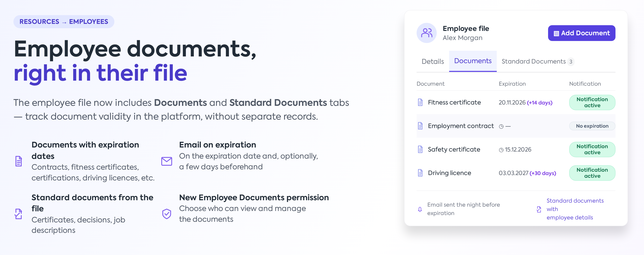
Task: Click the Notification column header
Action: [585, 84]
